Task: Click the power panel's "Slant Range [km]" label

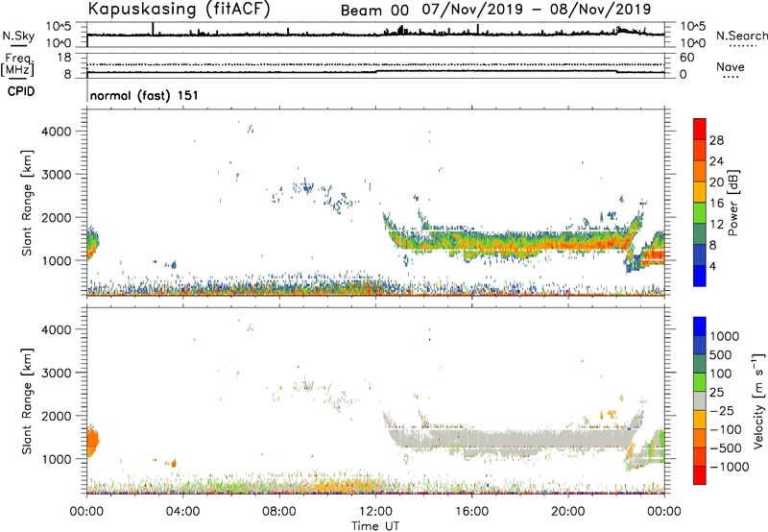Action: [x=27, y=203]
